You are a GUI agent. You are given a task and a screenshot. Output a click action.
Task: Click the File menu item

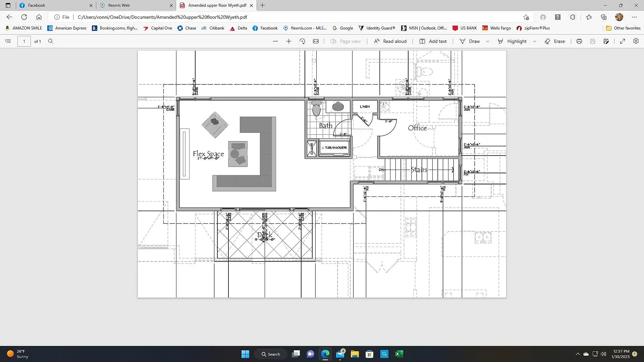point(65,17)
